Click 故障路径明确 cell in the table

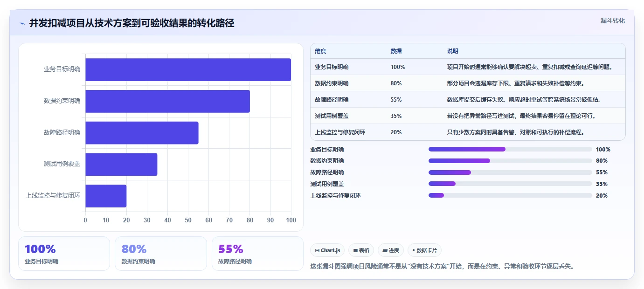(332, 100)
